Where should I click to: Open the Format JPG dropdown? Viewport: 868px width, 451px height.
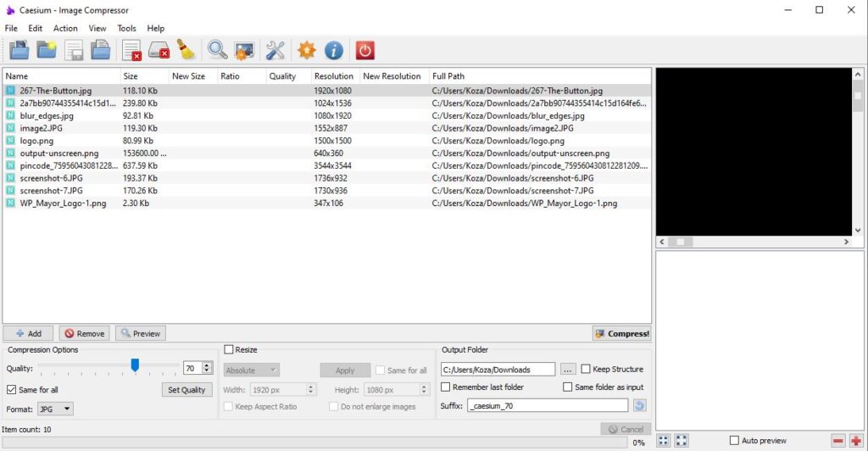(55, 409)
